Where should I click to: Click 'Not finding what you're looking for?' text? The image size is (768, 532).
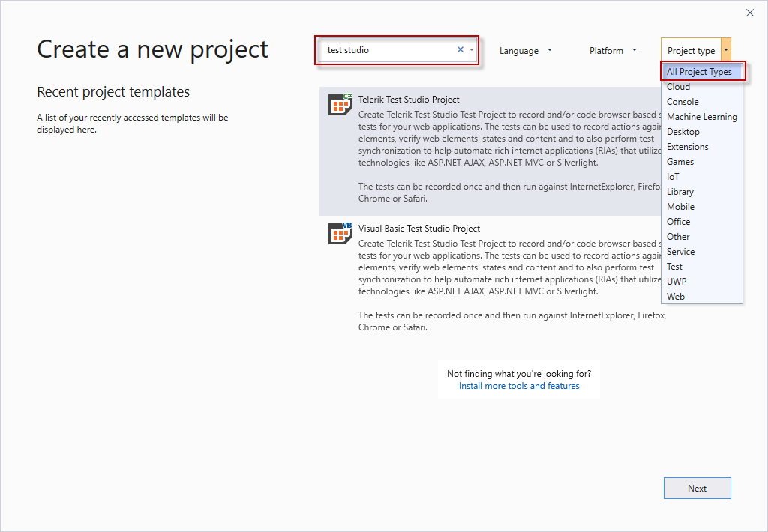pyautogui.click(x=519, y=374)
